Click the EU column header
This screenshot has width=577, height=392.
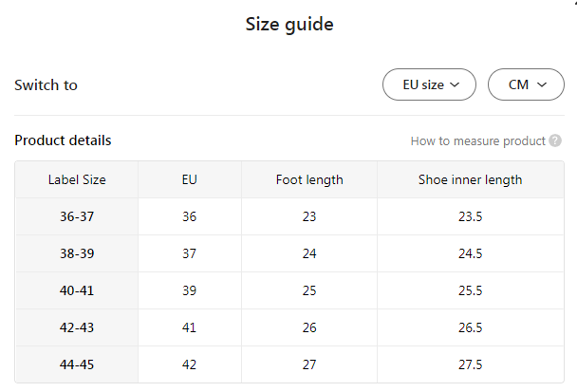click(x=190, y=179)
